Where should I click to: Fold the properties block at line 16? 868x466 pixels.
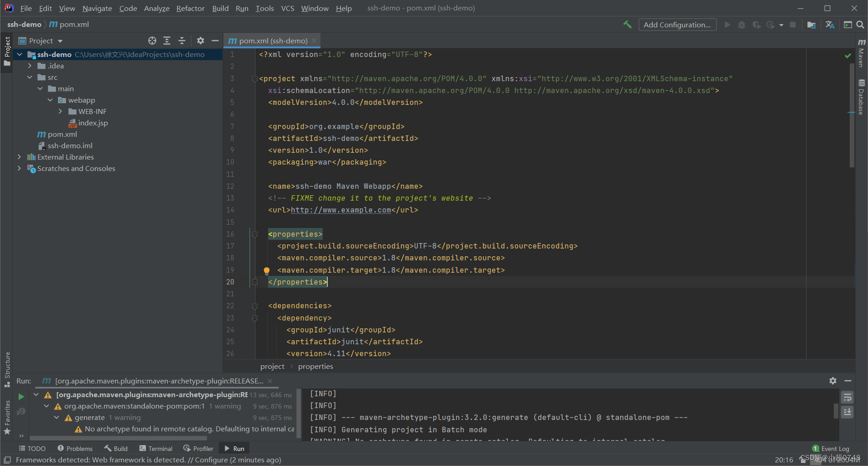click(x=255, y=234)
